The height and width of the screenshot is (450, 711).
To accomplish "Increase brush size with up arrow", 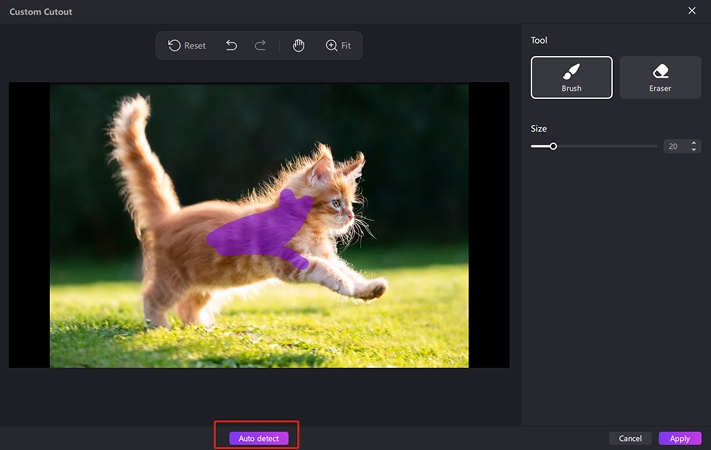I will click(x=694, y=143).
